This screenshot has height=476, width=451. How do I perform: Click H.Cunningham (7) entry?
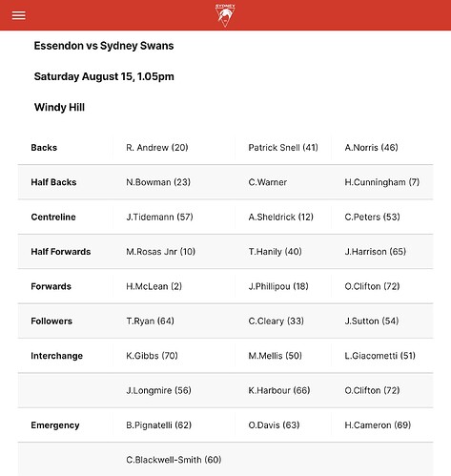pos(382,182)
